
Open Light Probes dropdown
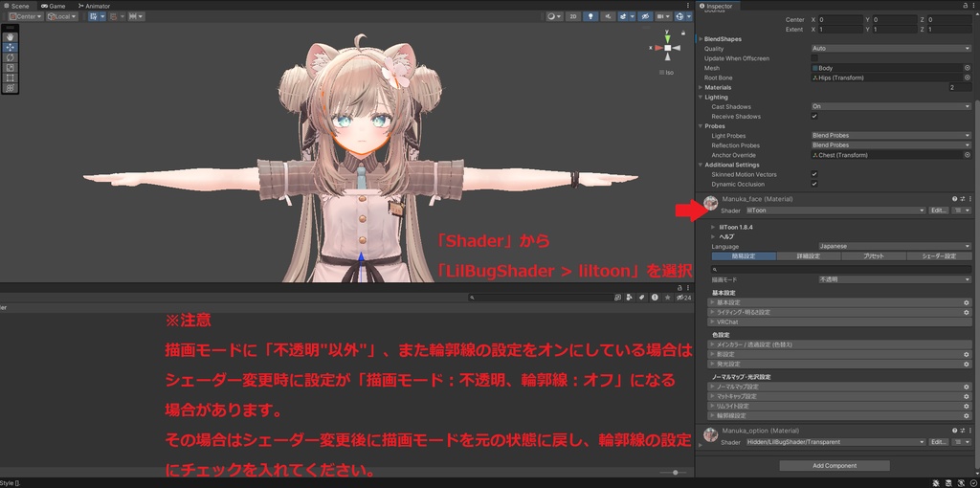(891, 136)
